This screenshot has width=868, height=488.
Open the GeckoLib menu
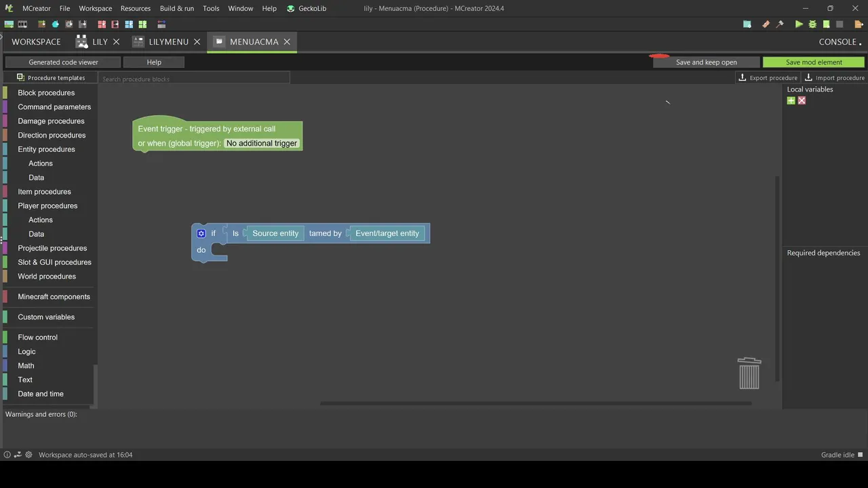[307, 8]
